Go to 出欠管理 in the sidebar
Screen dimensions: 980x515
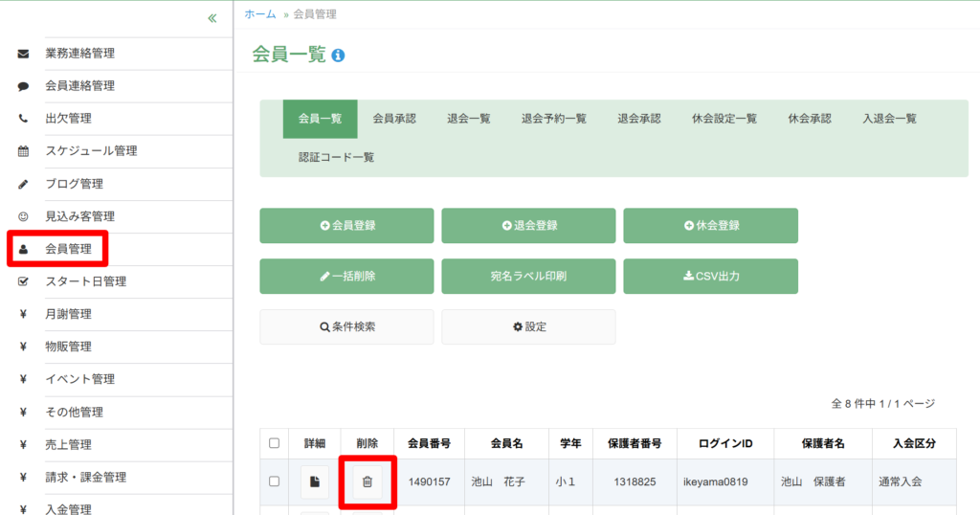point(68,119)
